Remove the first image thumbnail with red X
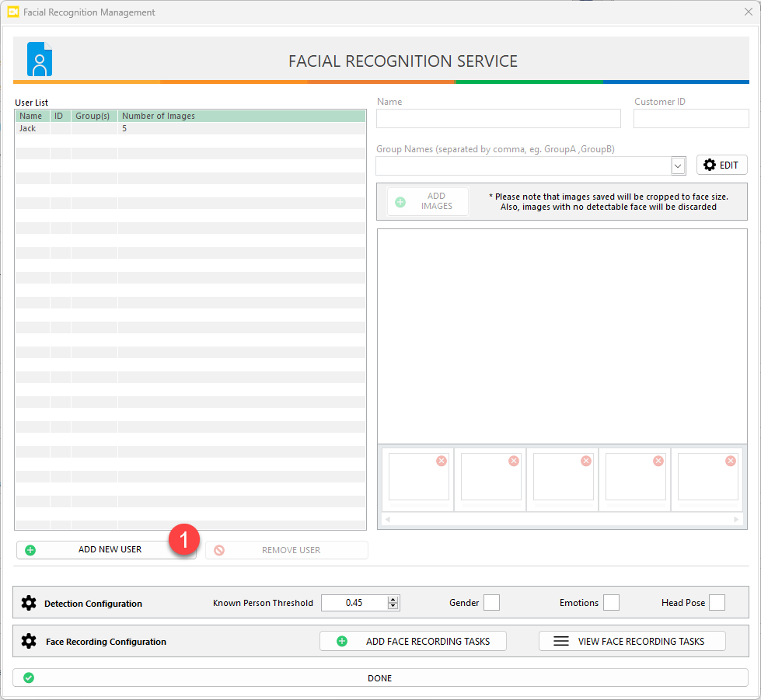 (x=442, y=461)
